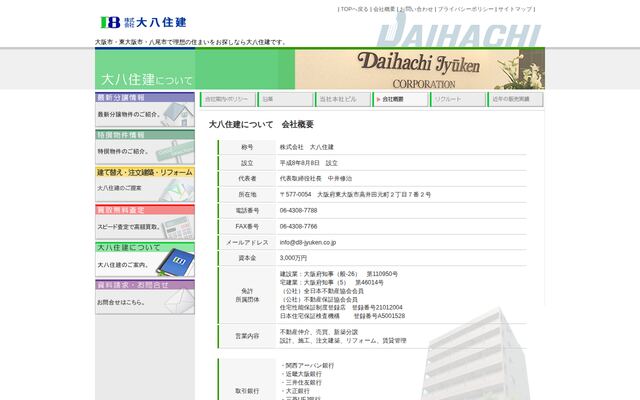The image size is (640, 400).
Task: Open the お問い合わせ link in header
Action: tap(416, 9)
